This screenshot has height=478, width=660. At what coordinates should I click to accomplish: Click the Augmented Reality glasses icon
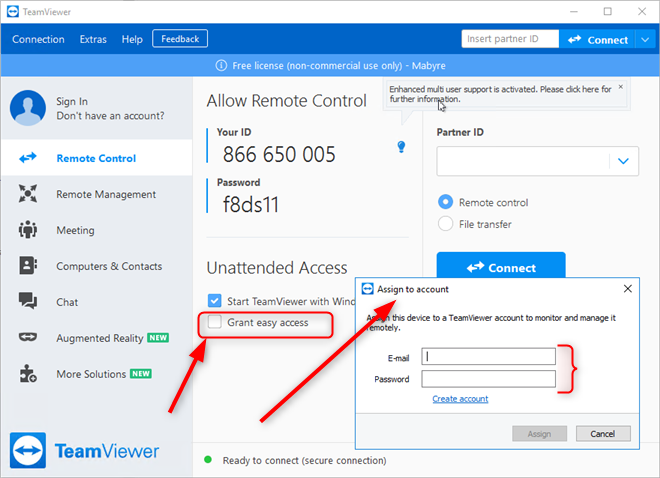pos(28,337)
